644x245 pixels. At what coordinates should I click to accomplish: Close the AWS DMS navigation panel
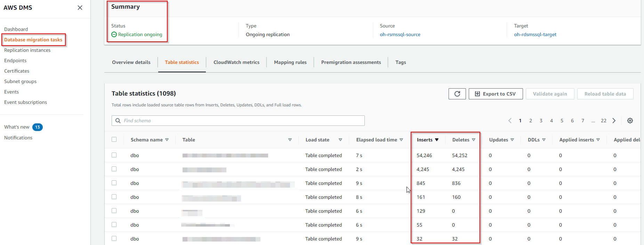click(x=80, y=8)
